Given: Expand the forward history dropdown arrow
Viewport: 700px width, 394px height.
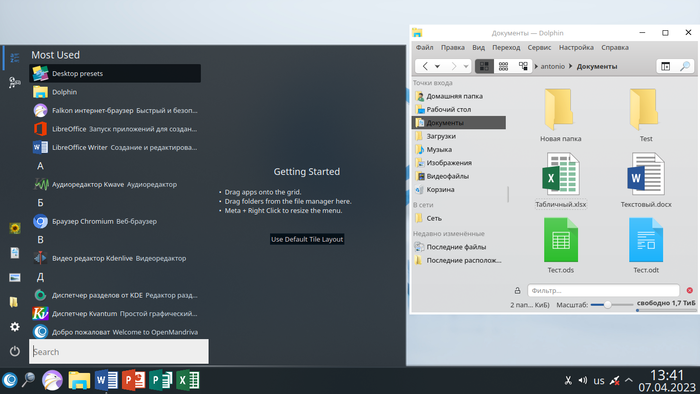Looking at the screenshot, I should [466, 66].
